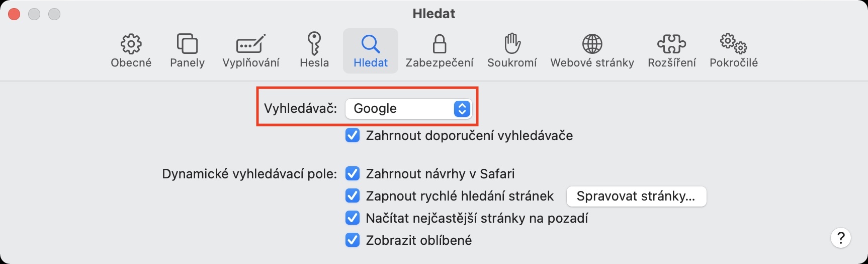
Task: Uncheck Zahrnout doporučení vyhledávače
Action: coord(353,136)
